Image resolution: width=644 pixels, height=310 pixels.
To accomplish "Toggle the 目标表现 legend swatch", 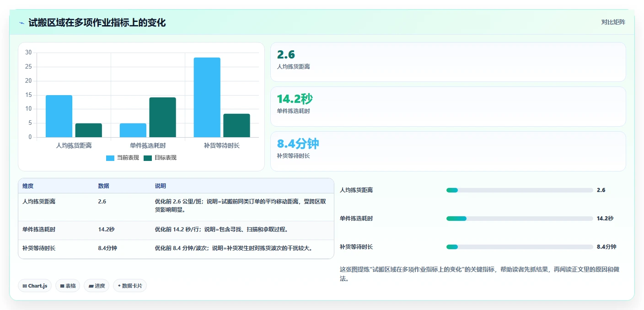I will coord(148,158).
